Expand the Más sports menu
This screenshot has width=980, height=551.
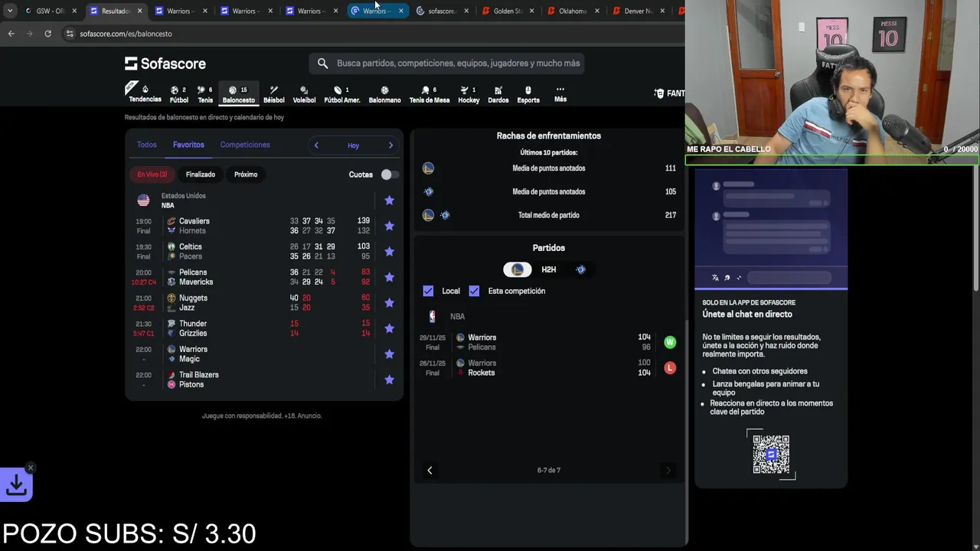coord(560,94)
